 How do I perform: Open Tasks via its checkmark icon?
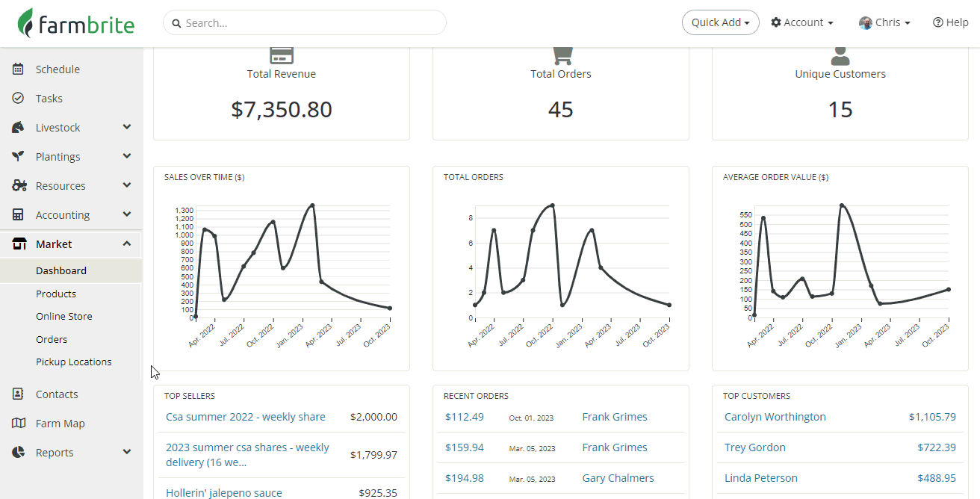[18, 98]
